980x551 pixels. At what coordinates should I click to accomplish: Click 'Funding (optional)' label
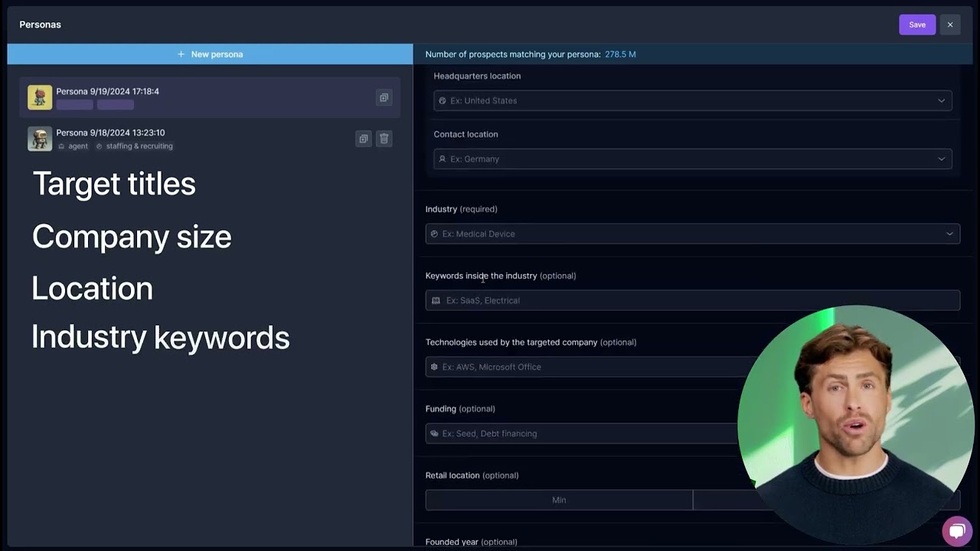click(460, 409)
